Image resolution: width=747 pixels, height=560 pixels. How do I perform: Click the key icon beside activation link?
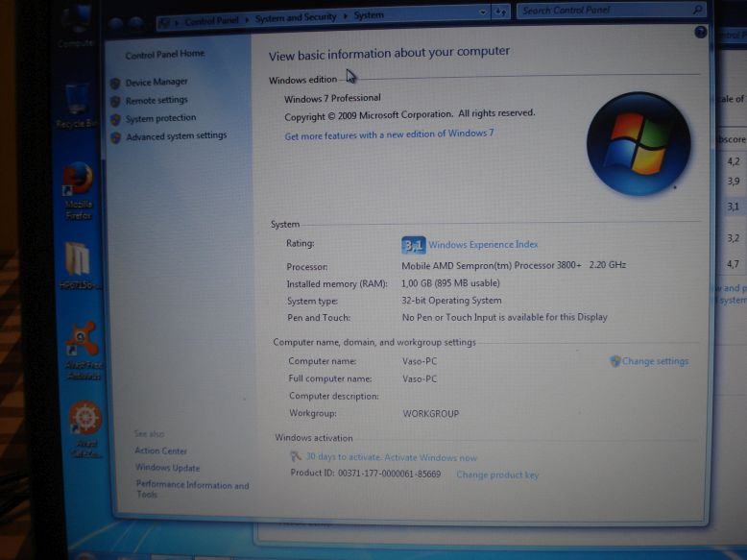pos(296,456)
